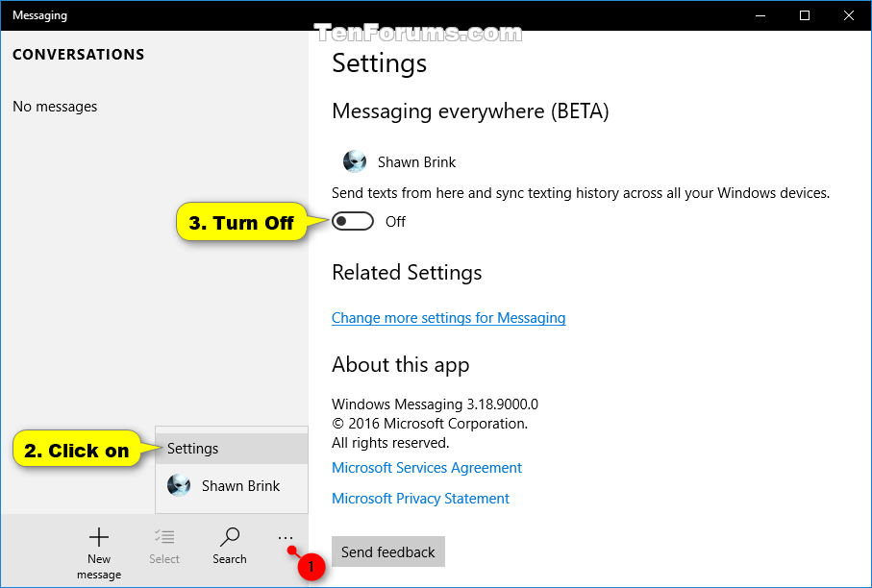Open the Microsoft Privacy Statement link
Screen dimensions: 872x588
click(420, 499)
